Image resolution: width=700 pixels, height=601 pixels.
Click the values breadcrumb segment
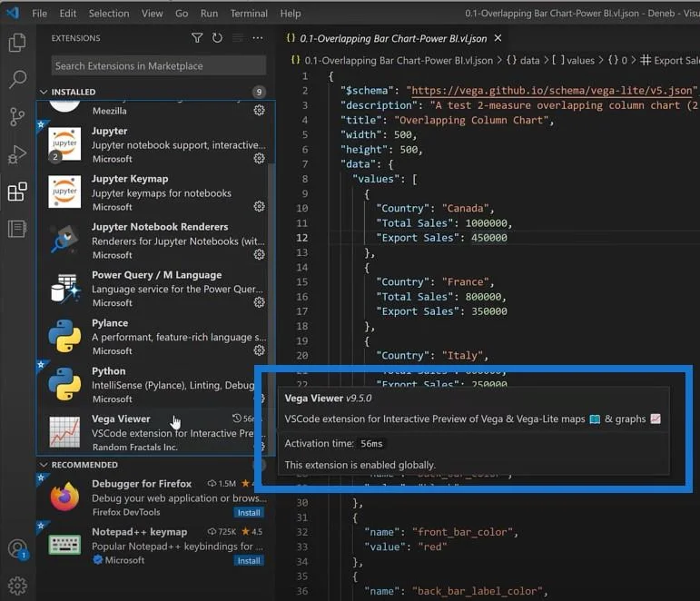click(573, 60)
